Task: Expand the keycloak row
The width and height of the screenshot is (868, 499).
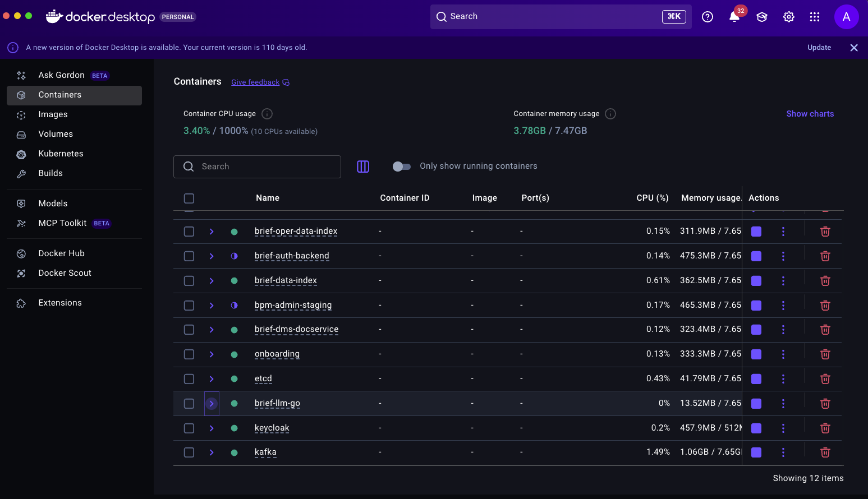Action: pyautogui.click(x=212, y=428)
